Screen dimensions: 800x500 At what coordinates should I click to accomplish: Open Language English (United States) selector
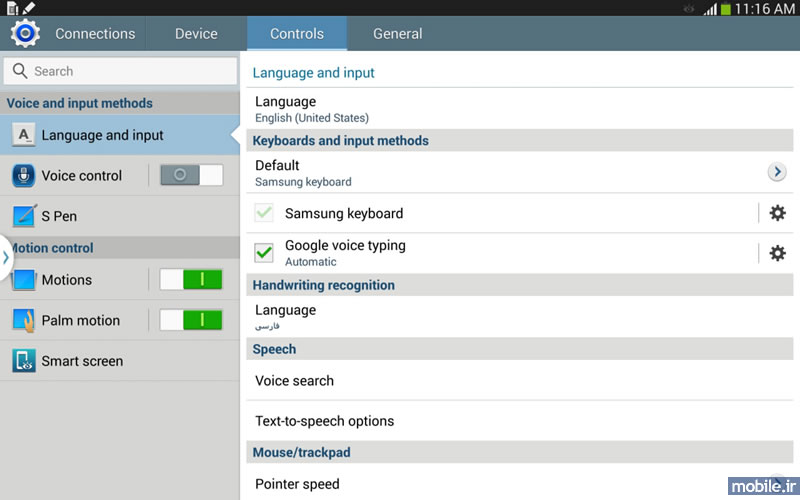point(519,109)
